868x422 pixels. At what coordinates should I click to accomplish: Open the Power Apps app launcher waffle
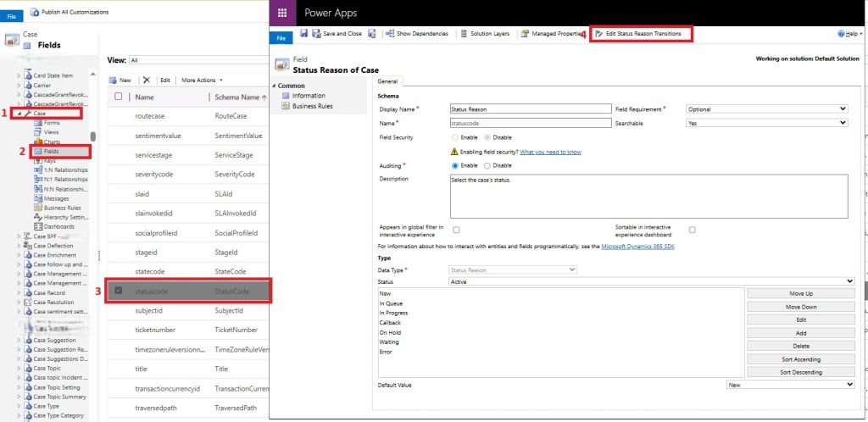click(282, 13)
